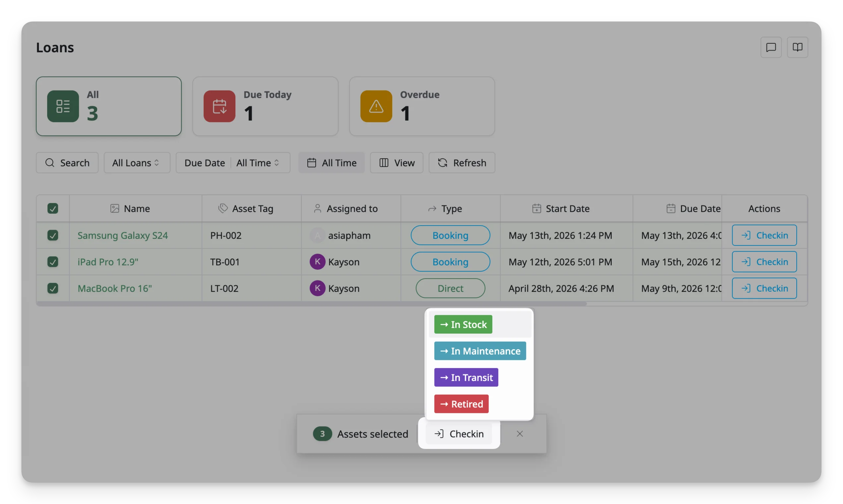This screenshot has height=504, width=843.
Task: Sort by the Asset Tag column header
Action: (x=251, y=208)
